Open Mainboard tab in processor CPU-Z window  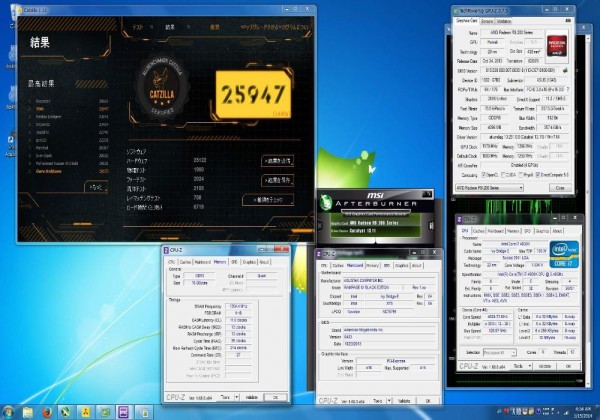click(496, 231)
